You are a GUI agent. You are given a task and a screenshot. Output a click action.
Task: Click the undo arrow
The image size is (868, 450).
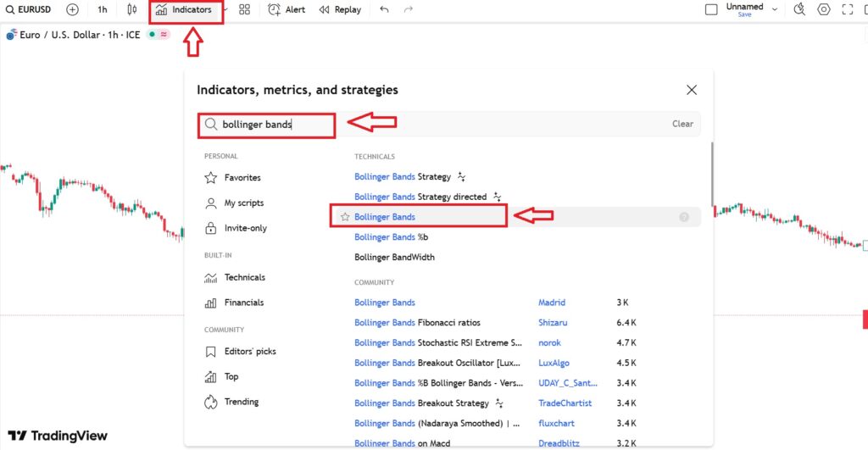385,10
